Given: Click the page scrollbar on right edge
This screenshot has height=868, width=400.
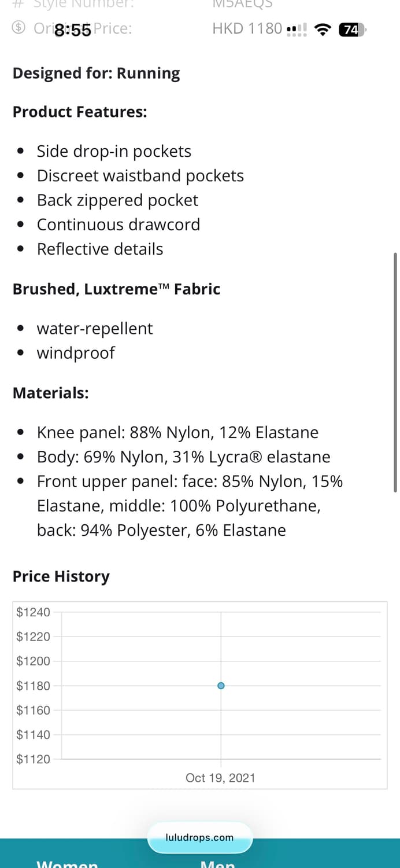Looking at the screenshot, I should tap(395, 370).
